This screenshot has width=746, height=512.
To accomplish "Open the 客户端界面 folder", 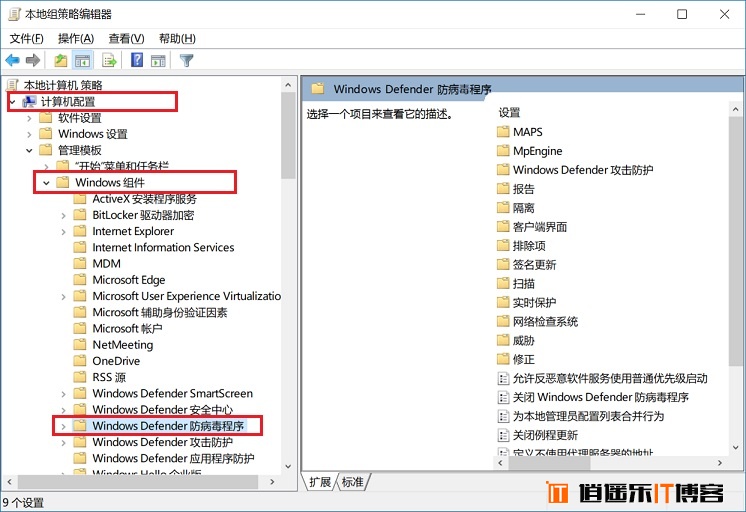I will (x=532, y=227).
